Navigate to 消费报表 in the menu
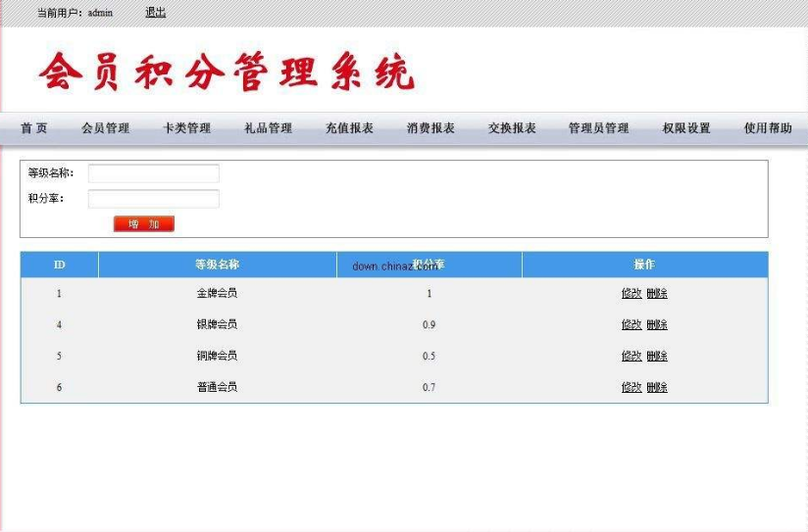Viewport: 808px width, 532px height. pos(430,128)
